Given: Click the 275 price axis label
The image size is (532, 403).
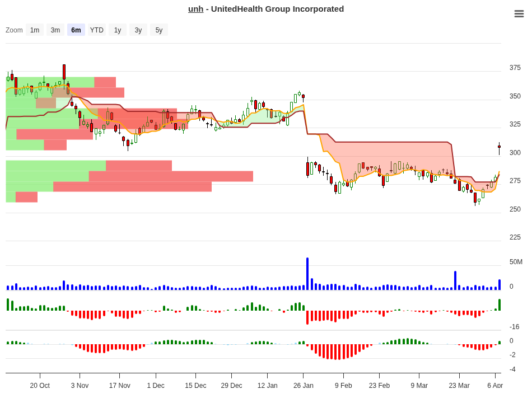Looking at the screenshot, I should [515, 181].
